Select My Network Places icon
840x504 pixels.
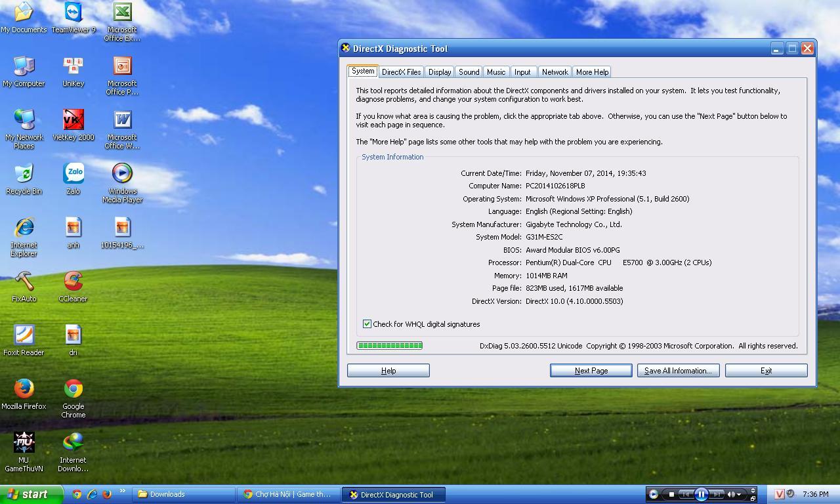click(x=24, y=129)
